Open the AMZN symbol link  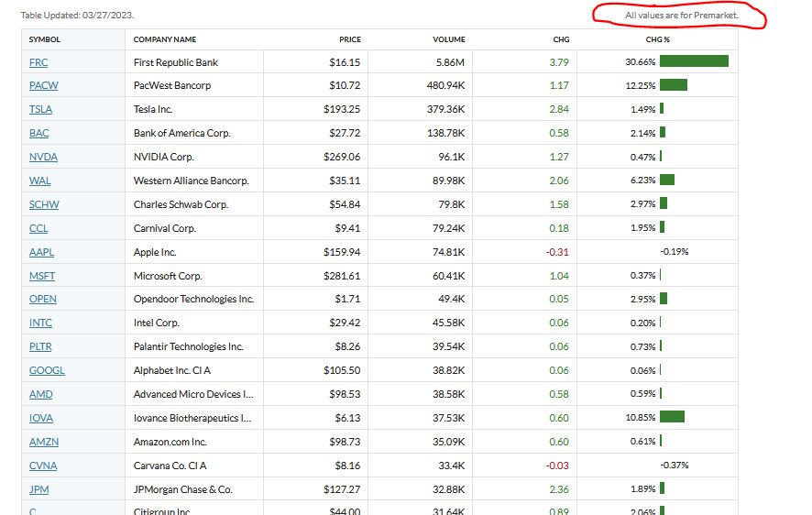(x=43, y=442)
